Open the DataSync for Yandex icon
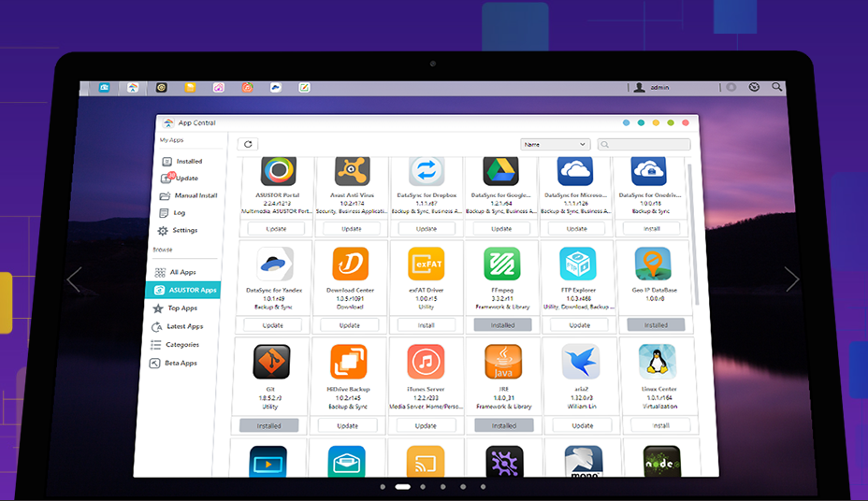 point(275,264)
